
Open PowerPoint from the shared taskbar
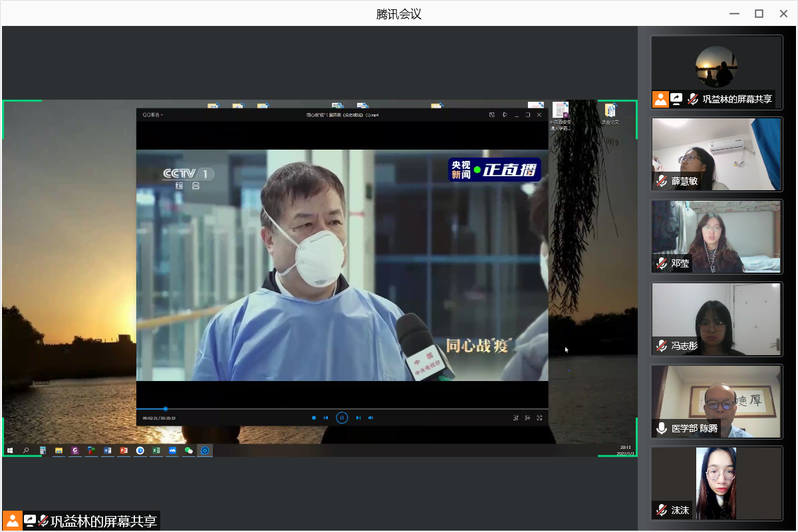pyautogui.click(x=124, y=450)
